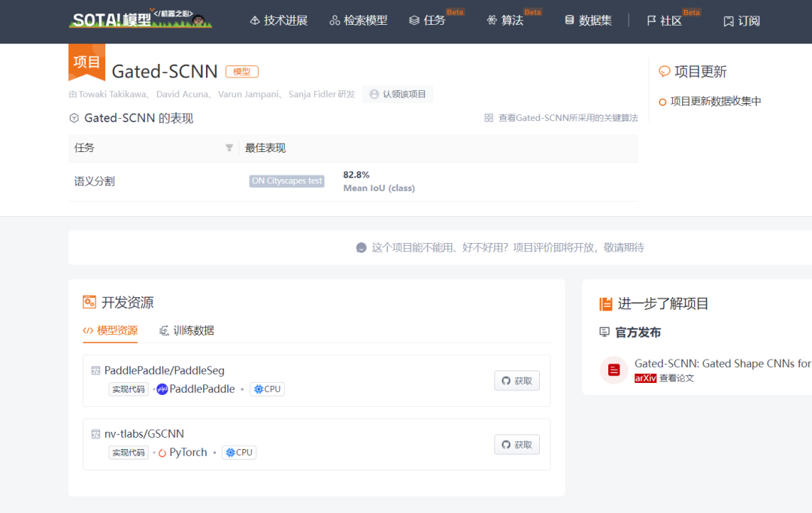The image size is (812, 513).
Task: Click the SOTA!模型 site logo
Action: (140, 19)
